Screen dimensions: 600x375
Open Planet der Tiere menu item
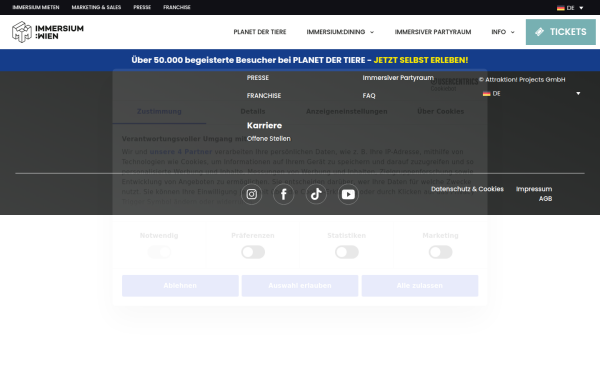point(260,32)
